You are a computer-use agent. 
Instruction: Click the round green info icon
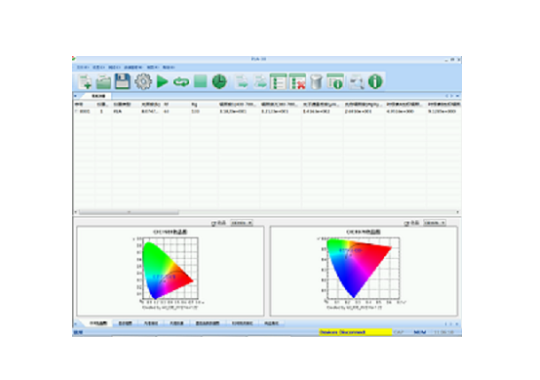click(x=375, y=82)
